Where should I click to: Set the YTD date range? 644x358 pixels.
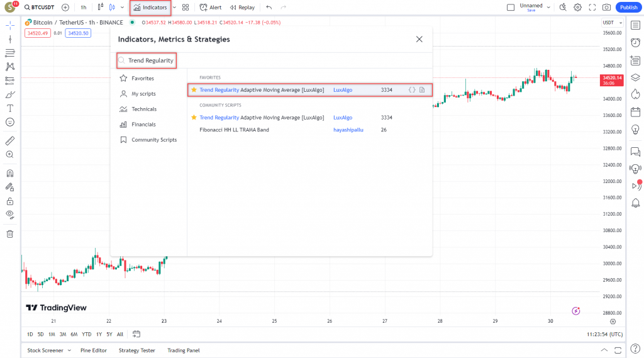pos(86,334)
